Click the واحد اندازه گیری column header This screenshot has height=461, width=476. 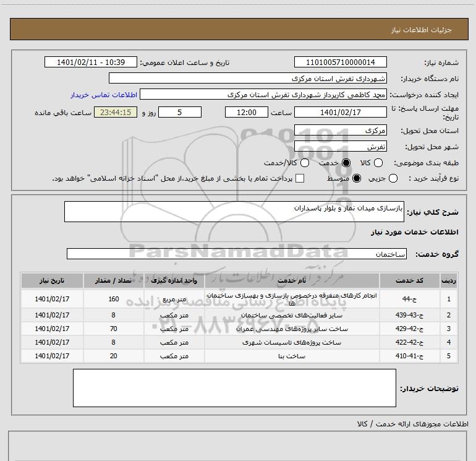[174, 280]
